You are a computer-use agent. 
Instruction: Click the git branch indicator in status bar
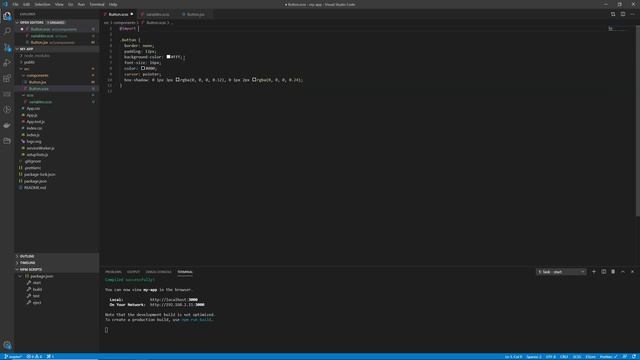(13, 357)
